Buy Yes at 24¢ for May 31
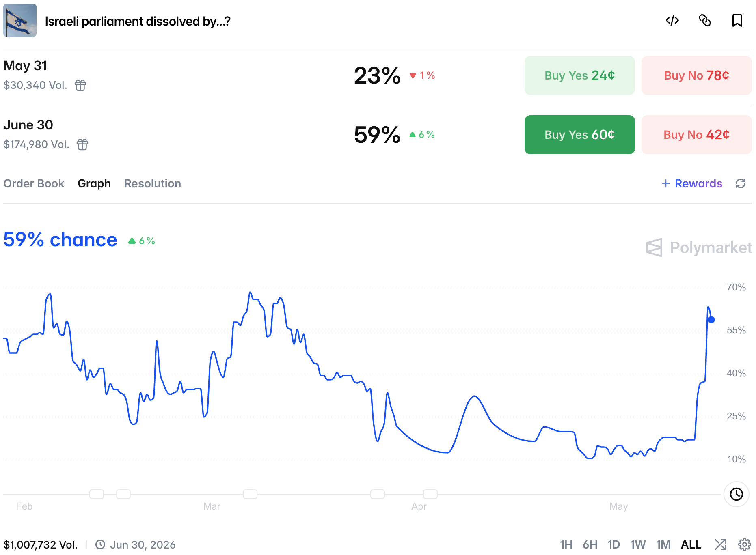 click(580, 75)
